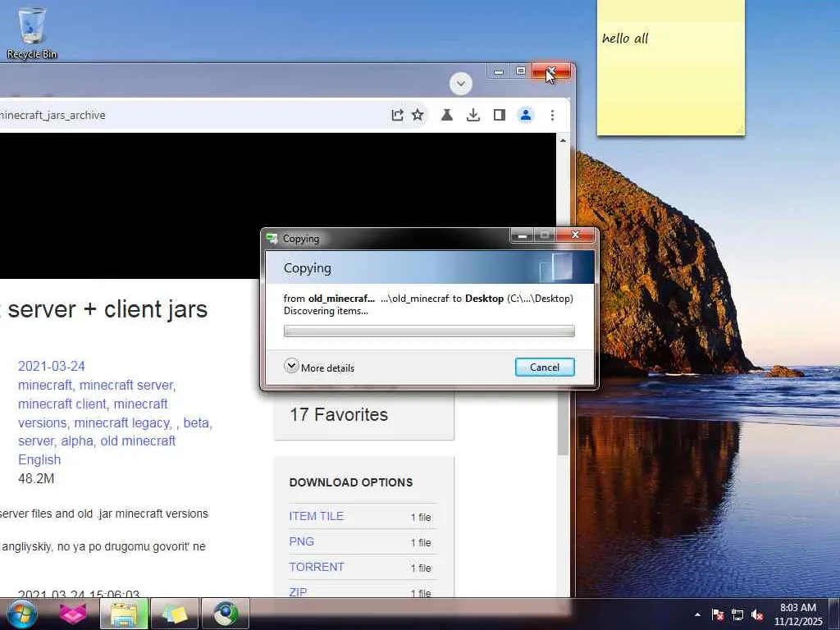Screen dimensions: 840x630
Task: Open the Chrome Labs flask icon
Action: click(x=447, y=115)
